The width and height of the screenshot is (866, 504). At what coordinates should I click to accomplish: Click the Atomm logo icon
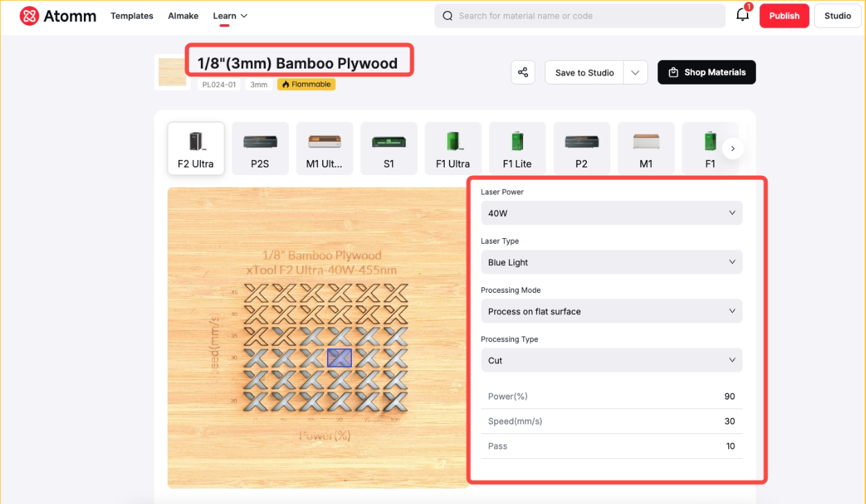pos(29,16)
